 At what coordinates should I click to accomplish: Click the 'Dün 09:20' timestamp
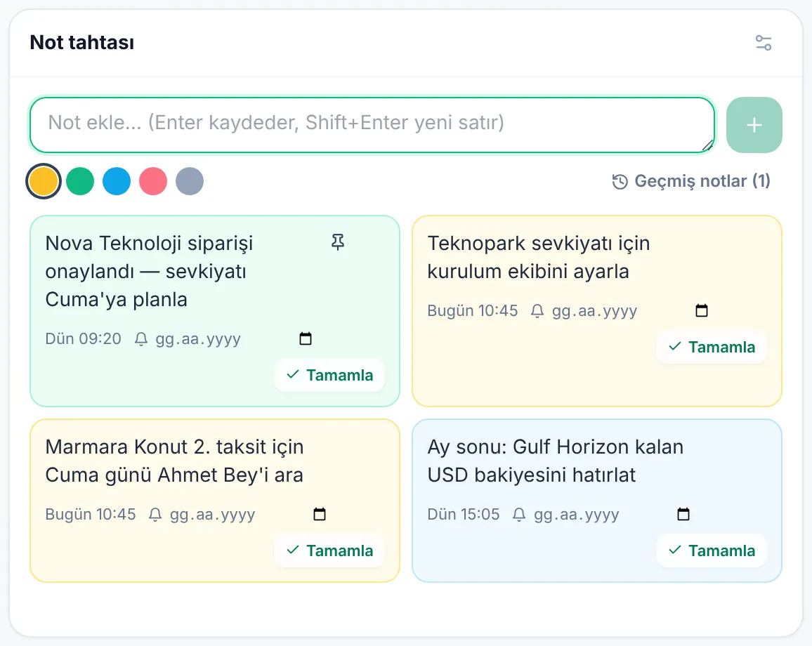point(83,338)
